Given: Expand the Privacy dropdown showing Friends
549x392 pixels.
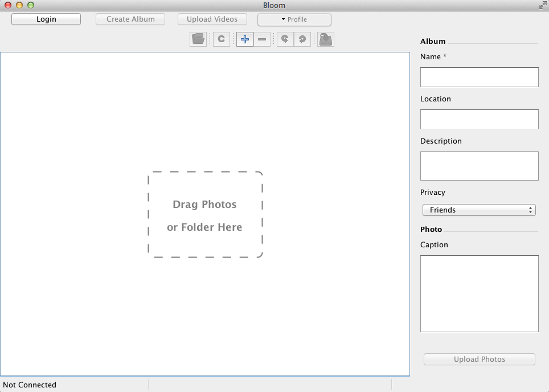Looking at the screenshot, I should pyautogui.click(x=479, y=210).
